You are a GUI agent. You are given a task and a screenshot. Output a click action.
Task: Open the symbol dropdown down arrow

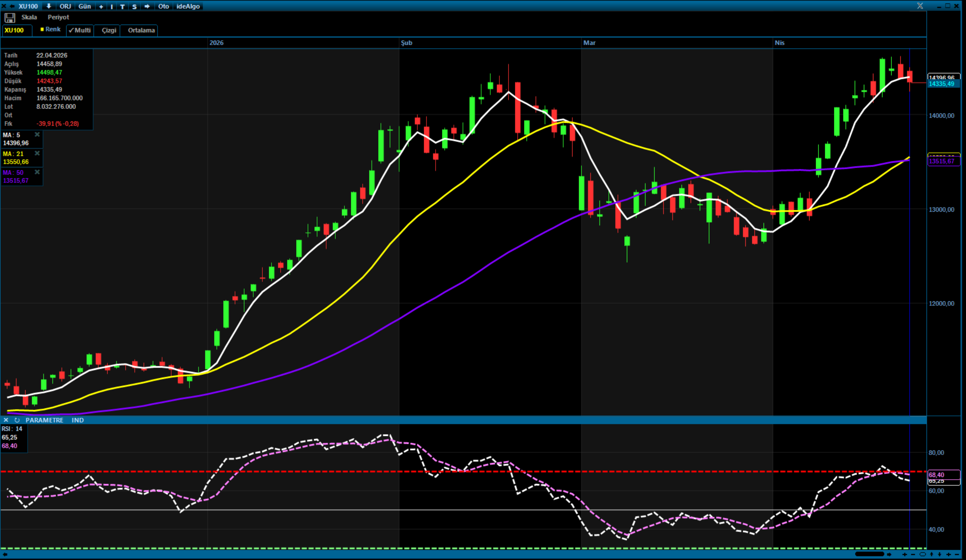[49, 6]
